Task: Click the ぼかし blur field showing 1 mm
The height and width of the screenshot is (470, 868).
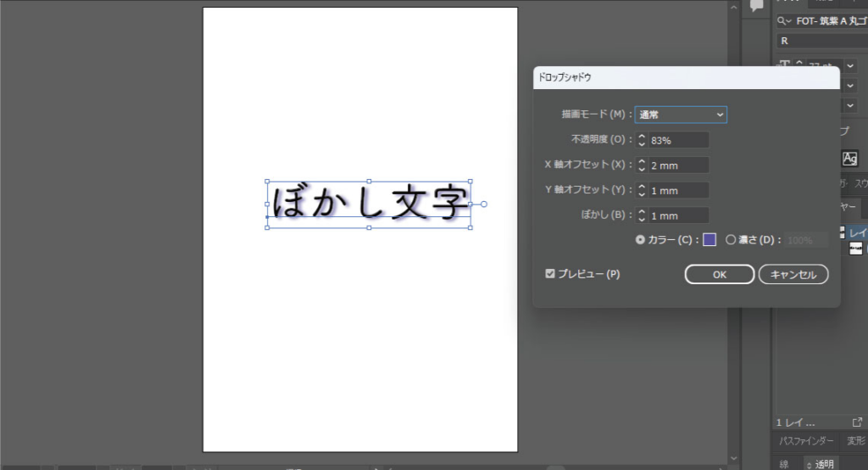Action: 679,215
